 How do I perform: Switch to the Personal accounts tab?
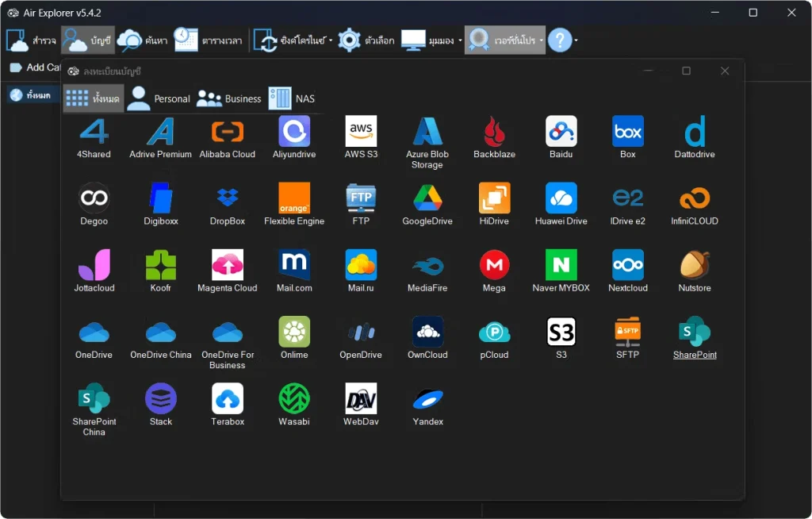(159, 98)
